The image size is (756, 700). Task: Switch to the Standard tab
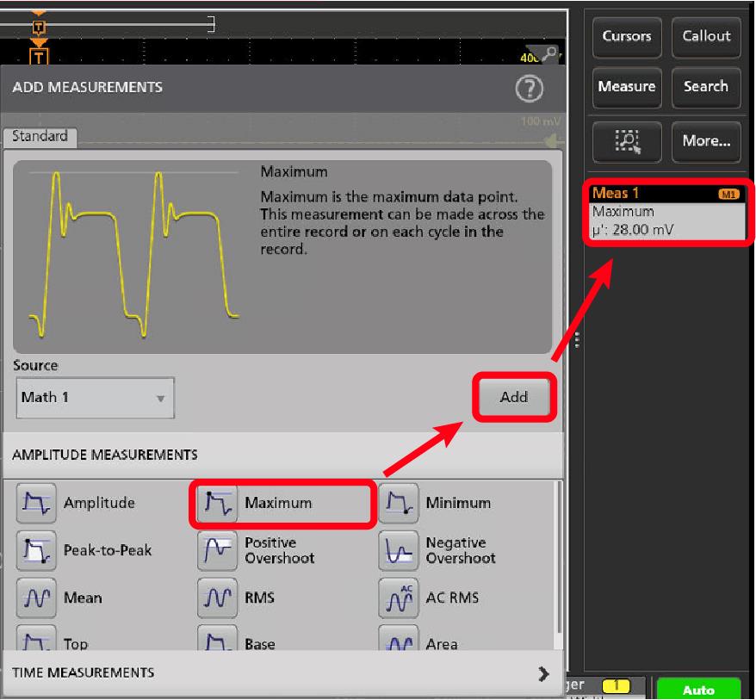click(40, 136)
